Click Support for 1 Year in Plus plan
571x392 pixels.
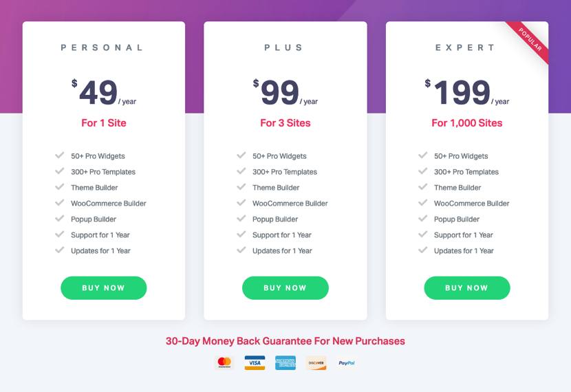pyautogui.click(x=281, y=235)
